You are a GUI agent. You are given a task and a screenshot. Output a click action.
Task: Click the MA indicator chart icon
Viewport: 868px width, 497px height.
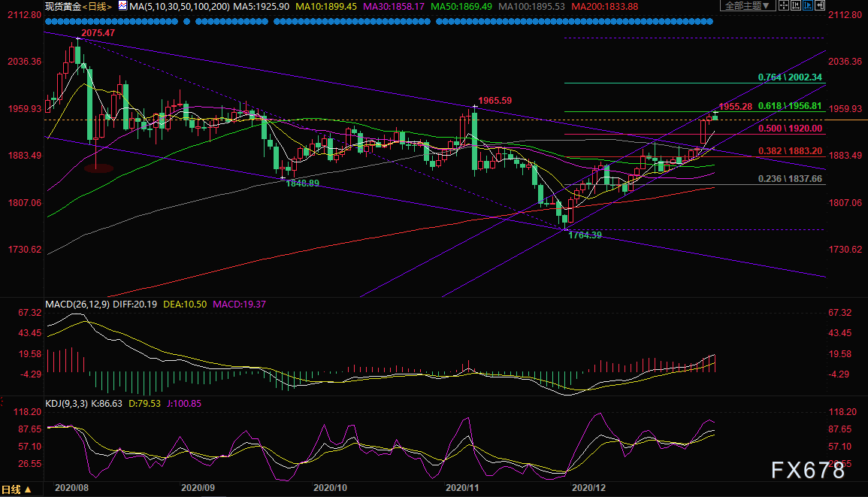(x=122, y=6)
